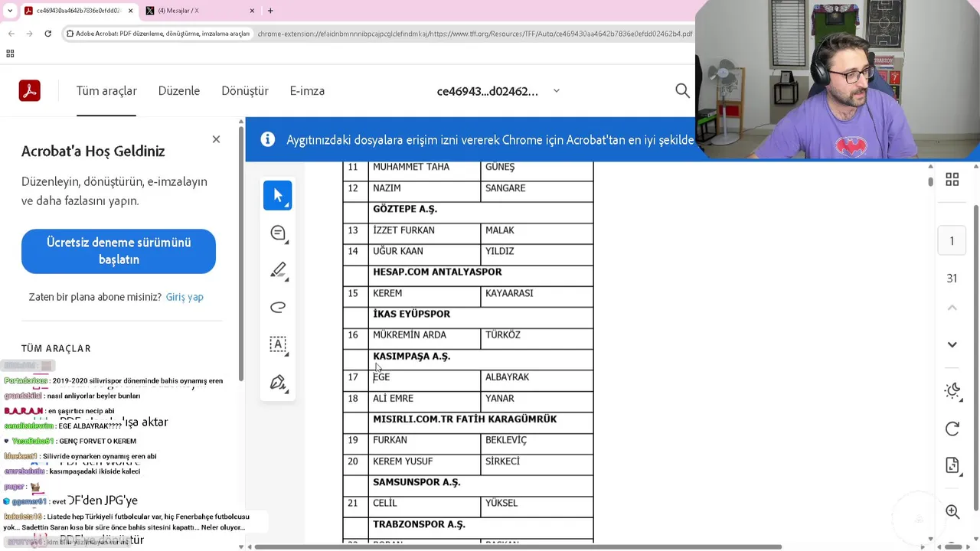Click the browser address bar URL
Screen dimensions: 980x551
[475, 34]
